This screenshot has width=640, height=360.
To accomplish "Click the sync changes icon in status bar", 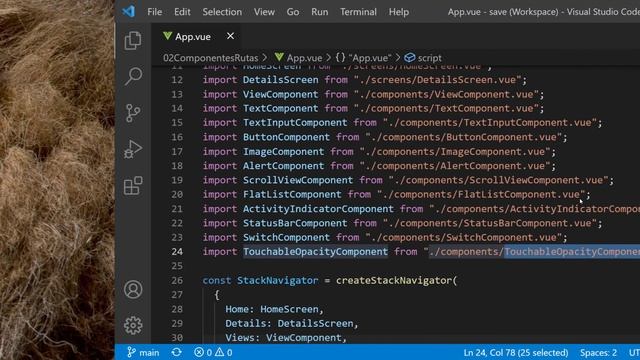I will click(x=176, y=352).
